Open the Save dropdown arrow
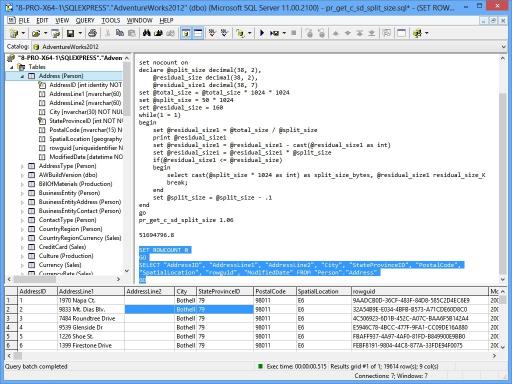Image resolution: width=512 pixels, height=384 pixels. tap(80, 33)
